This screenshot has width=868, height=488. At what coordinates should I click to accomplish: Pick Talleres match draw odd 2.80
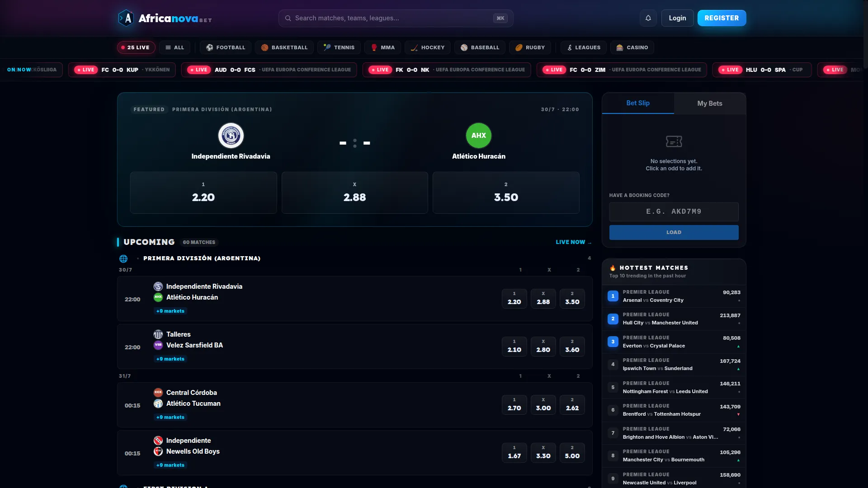(x=543, y=347)
